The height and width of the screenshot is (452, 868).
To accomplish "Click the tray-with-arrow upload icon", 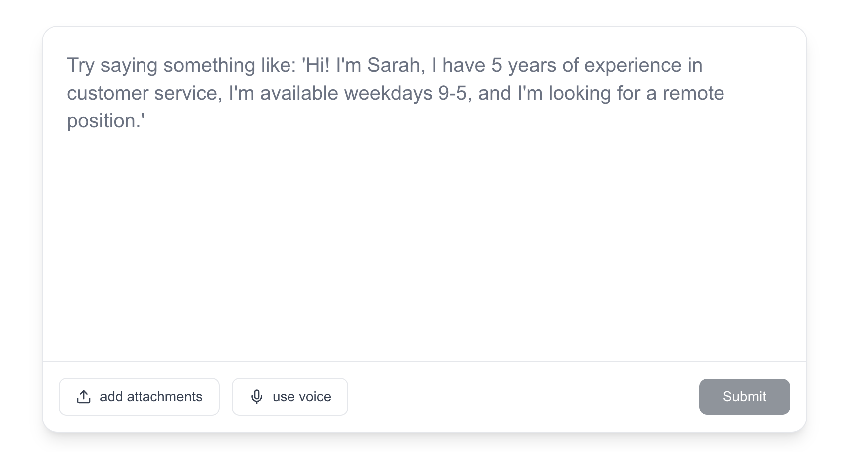I will pyautogui.click(x=84, y=397).
